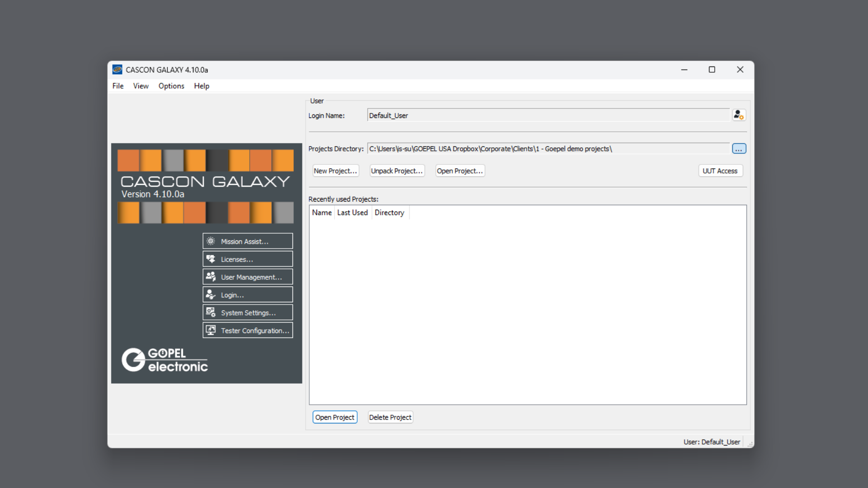Click the Last Used column header

pyautogui.click(x=352, y=212)
